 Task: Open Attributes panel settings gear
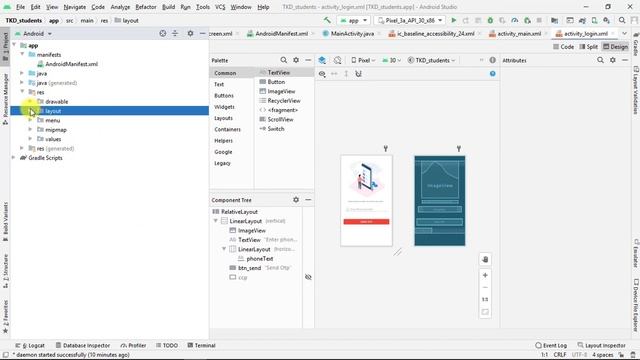[x=613, y=60]
